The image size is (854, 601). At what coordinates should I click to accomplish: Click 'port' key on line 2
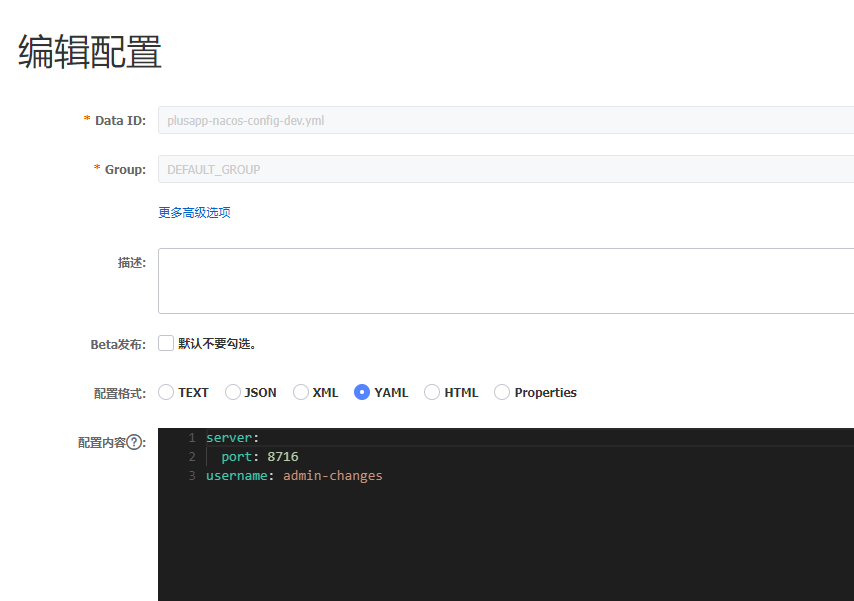tap(236, 457)
